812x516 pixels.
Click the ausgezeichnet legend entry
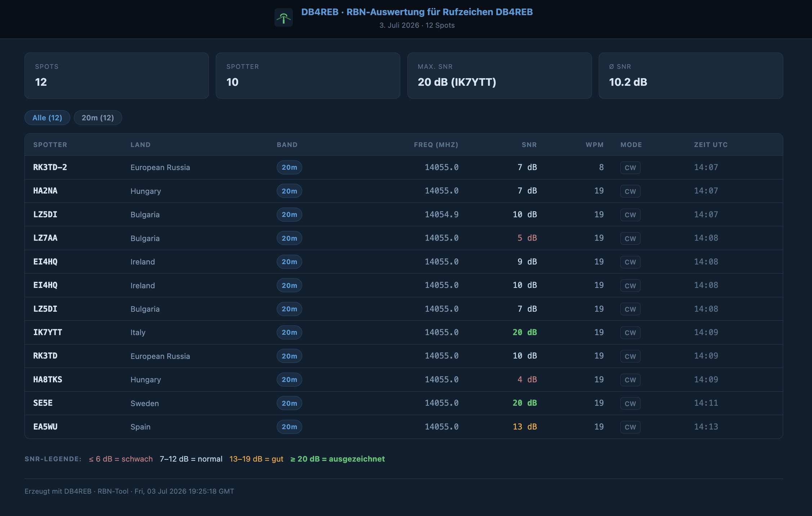click(338, 459)
